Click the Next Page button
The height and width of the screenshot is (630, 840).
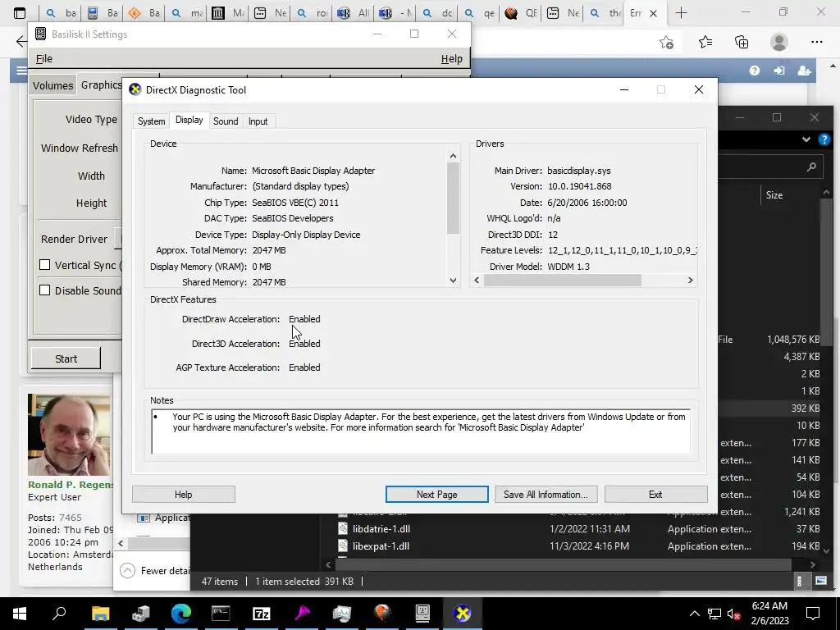[x=436, y=495]
